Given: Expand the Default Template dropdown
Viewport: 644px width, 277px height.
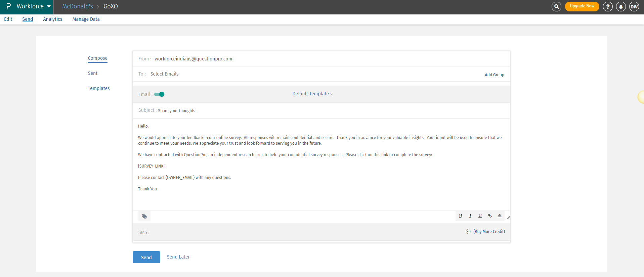Looking at the screenshot, I should [313, 94].
